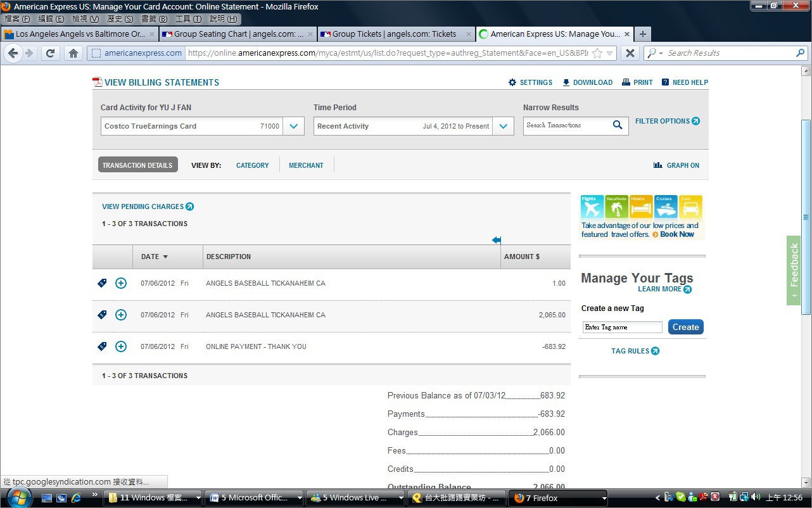This screenshot has height=508, width=812.
Task: Select the Vacations travel offer icon
Action: [x=617, y=207]
